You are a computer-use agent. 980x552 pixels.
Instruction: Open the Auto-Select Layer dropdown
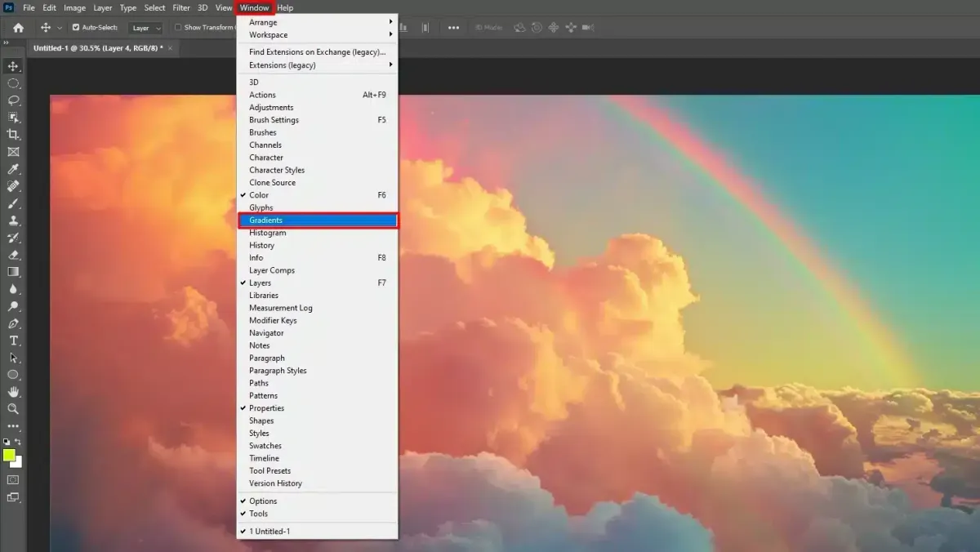(x=146, y=28)
